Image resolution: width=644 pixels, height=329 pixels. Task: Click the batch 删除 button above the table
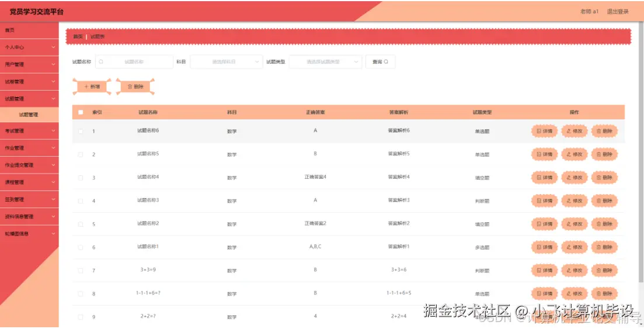[x=135, y=86]
